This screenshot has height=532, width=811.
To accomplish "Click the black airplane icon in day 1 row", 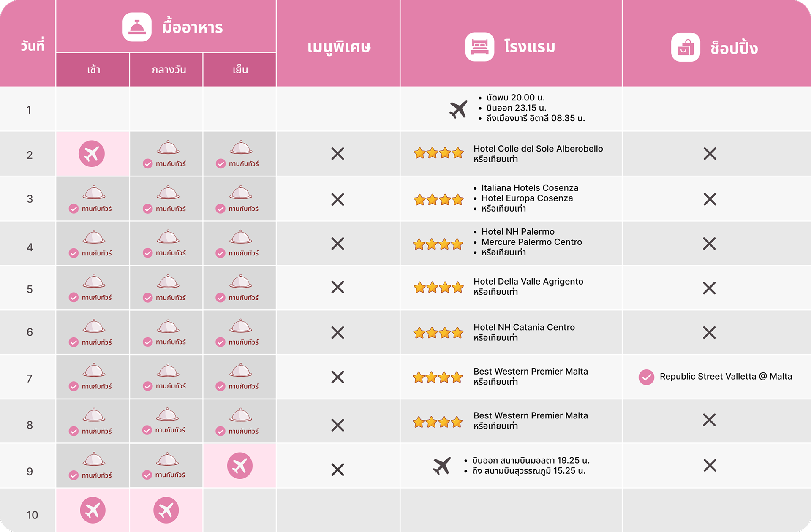I will 458,109.
